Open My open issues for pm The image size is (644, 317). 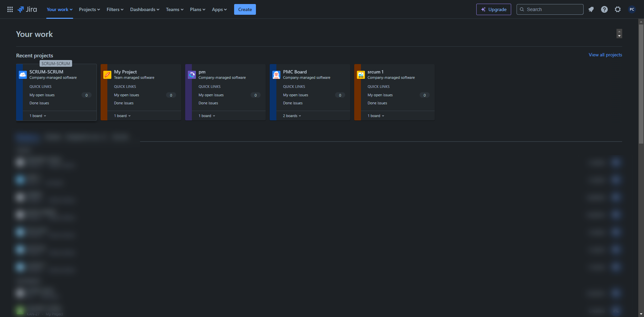[x=211, y=95]
